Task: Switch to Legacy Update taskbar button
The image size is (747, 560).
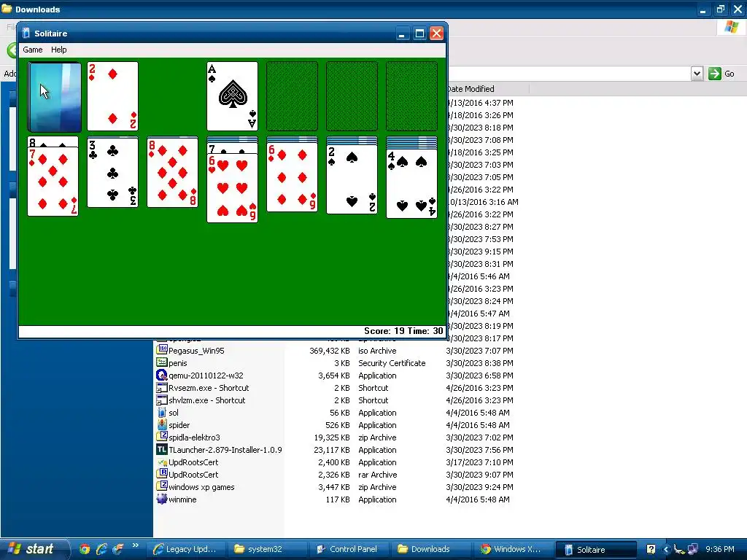Action: click(185, 549)
